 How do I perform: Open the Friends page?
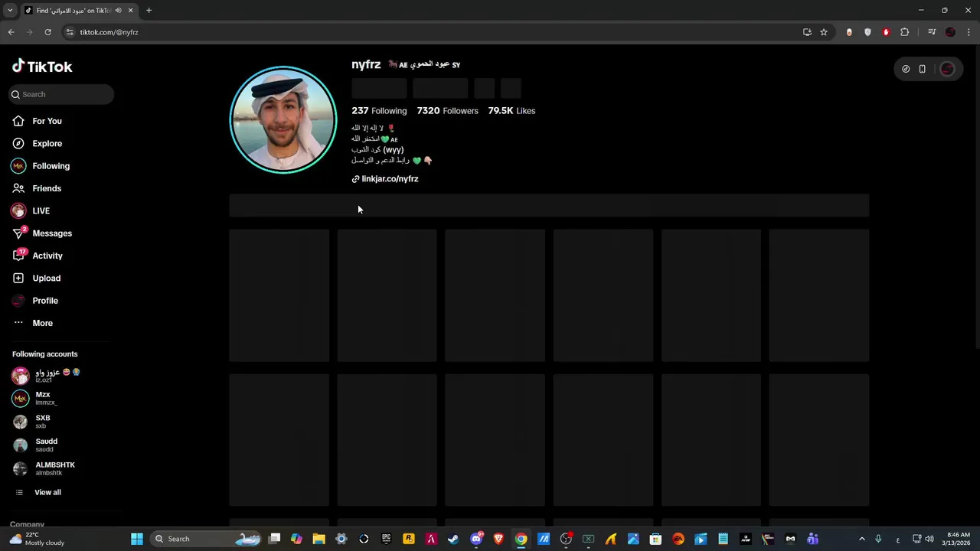[47, 188]
